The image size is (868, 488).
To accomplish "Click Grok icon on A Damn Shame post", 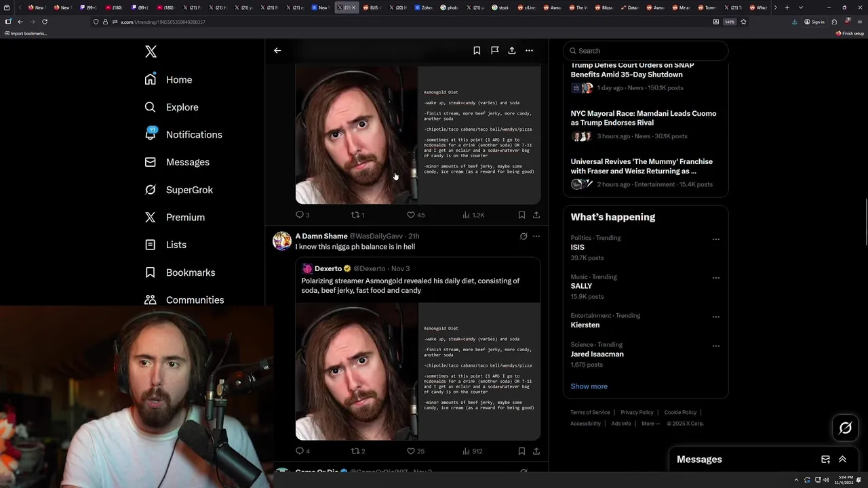I will tap(524, 237).
